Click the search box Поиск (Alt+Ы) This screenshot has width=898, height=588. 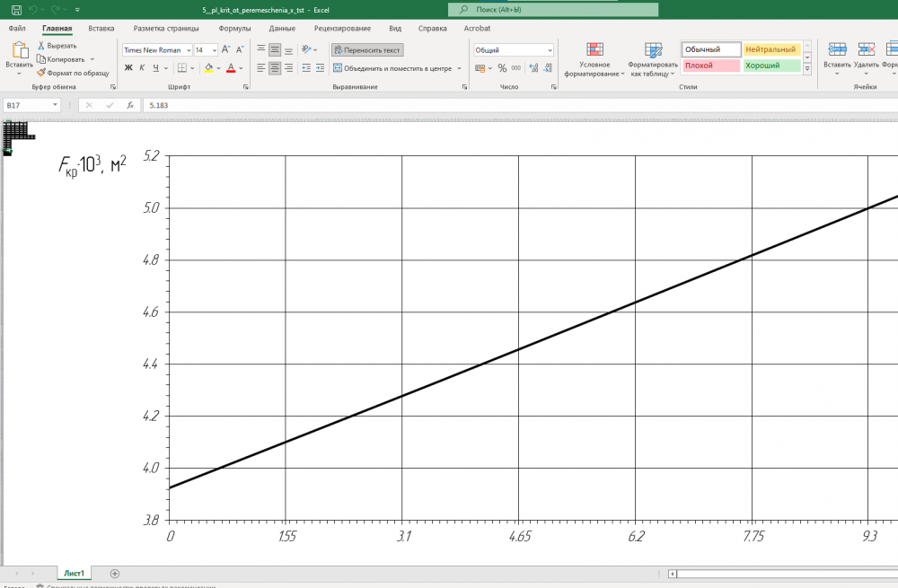pyautogui.click(x=552, y=10)
